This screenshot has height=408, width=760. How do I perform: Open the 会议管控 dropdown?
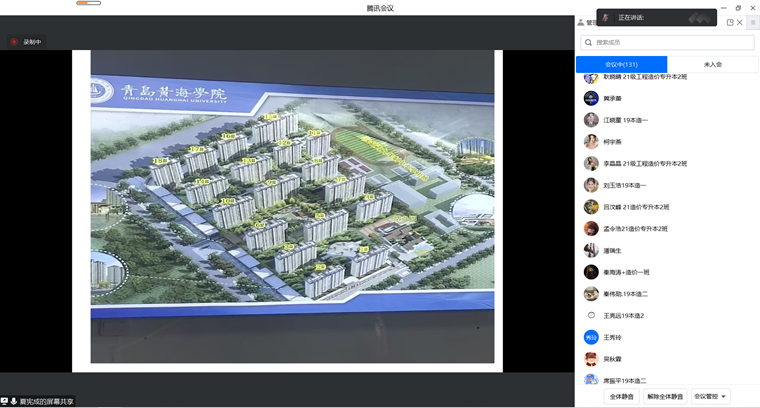coord(710,396)
